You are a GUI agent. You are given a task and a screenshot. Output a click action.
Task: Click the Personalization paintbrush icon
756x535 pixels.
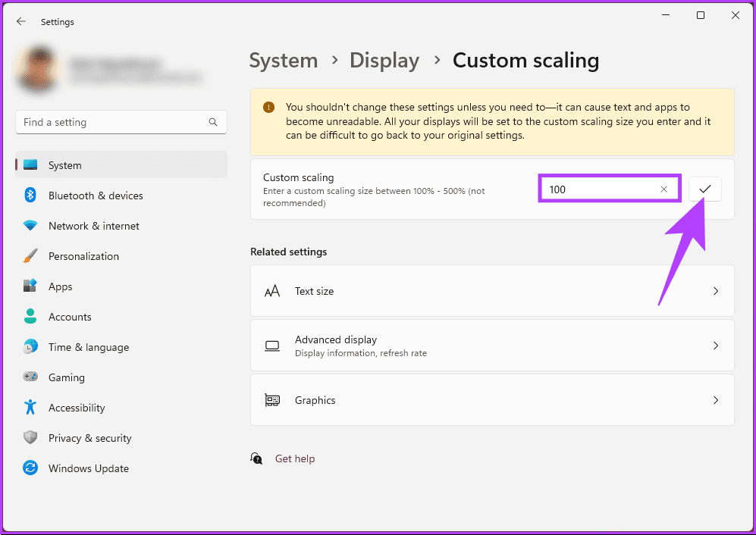tap(30, 256)
